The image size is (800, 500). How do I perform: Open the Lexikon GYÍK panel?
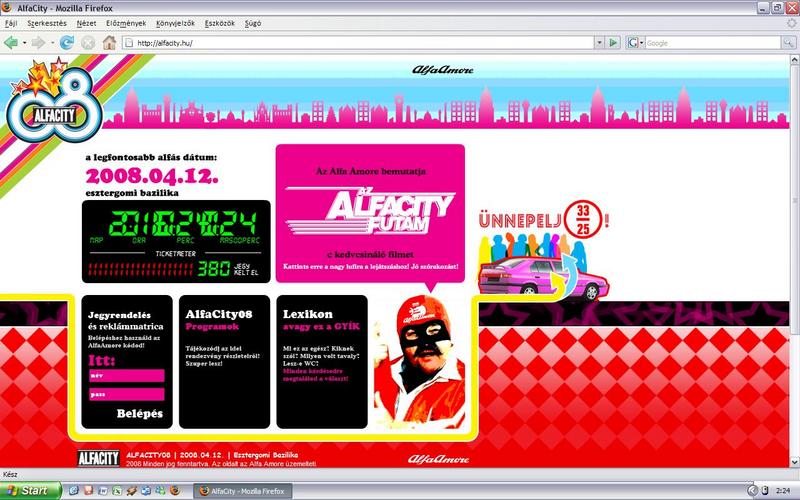322,362
